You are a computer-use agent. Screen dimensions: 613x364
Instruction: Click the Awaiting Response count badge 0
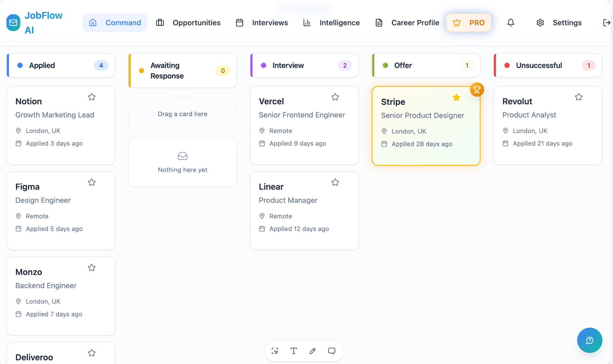pyautogui.click(x=223, y=71)
